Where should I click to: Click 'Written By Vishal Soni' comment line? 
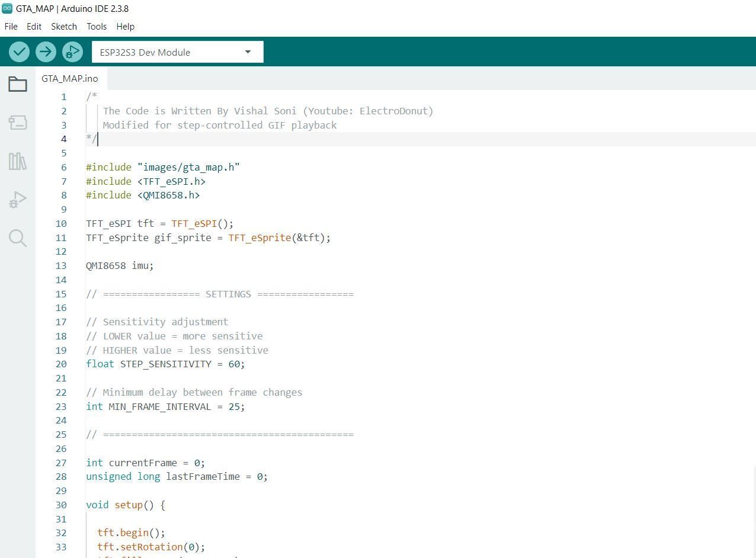point(268,111)
